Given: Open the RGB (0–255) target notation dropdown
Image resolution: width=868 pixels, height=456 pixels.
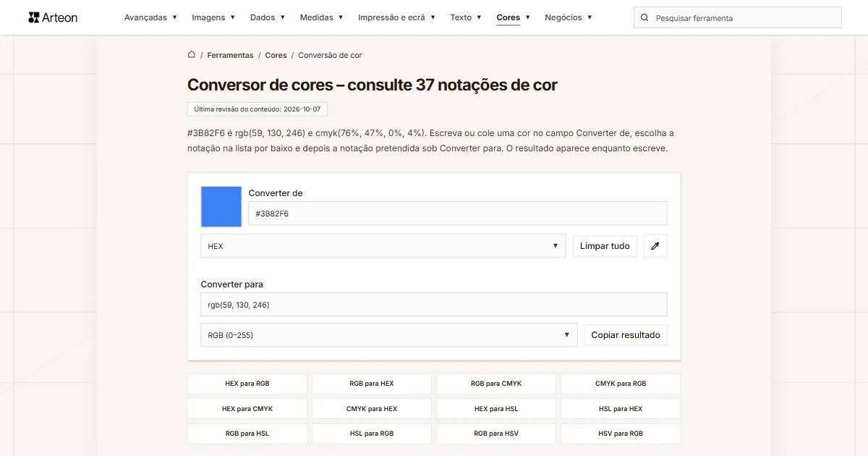Looking at the screenshot, I should [389, 335].
